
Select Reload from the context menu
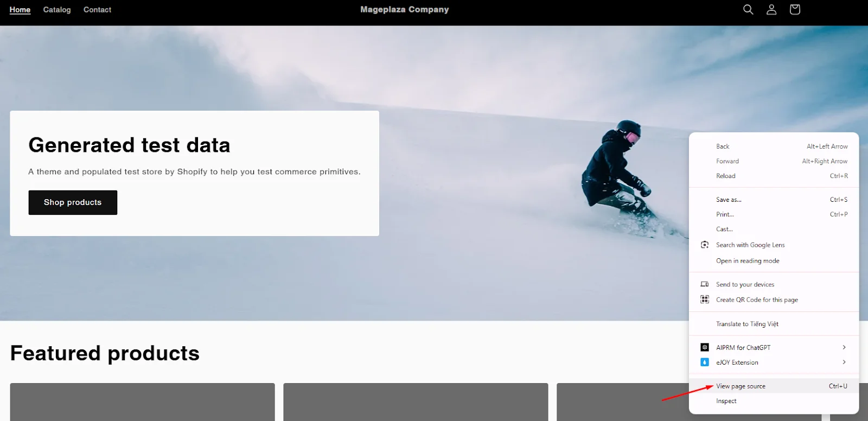(726, 176)
